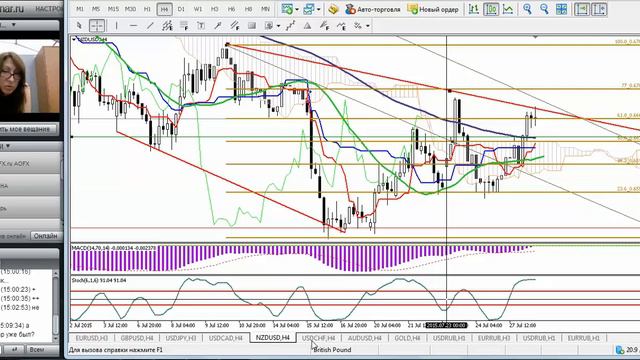Image resolution: width=640 pixels, height=360 pixels.
Task: Click the tile windows icon
Action: pos(562,9)
